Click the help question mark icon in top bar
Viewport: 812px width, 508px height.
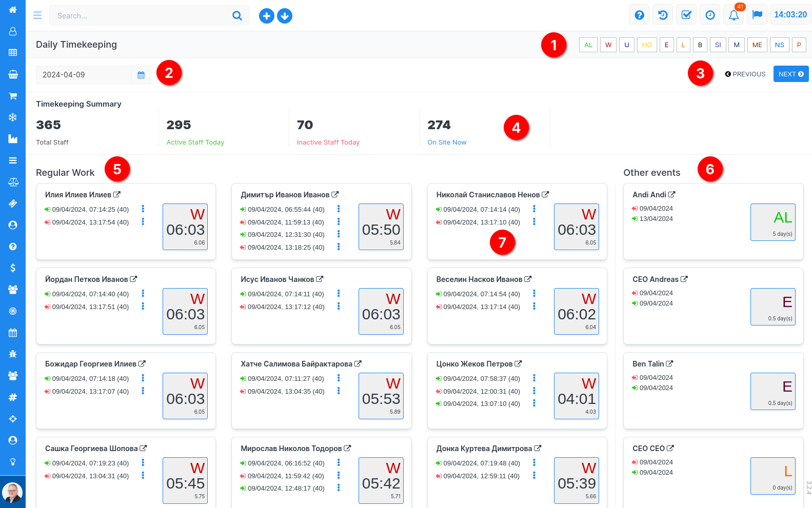click(639, 15)
